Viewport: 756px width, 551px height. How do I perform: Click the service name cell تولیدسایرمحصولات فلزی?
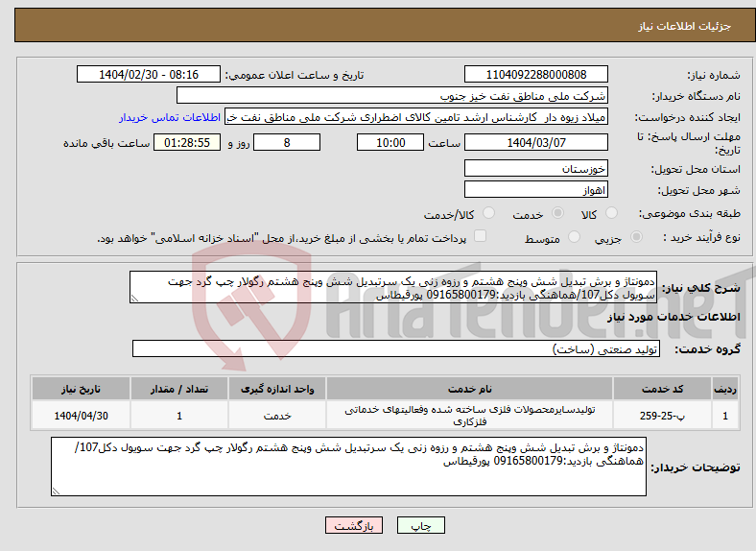(469, 416)
